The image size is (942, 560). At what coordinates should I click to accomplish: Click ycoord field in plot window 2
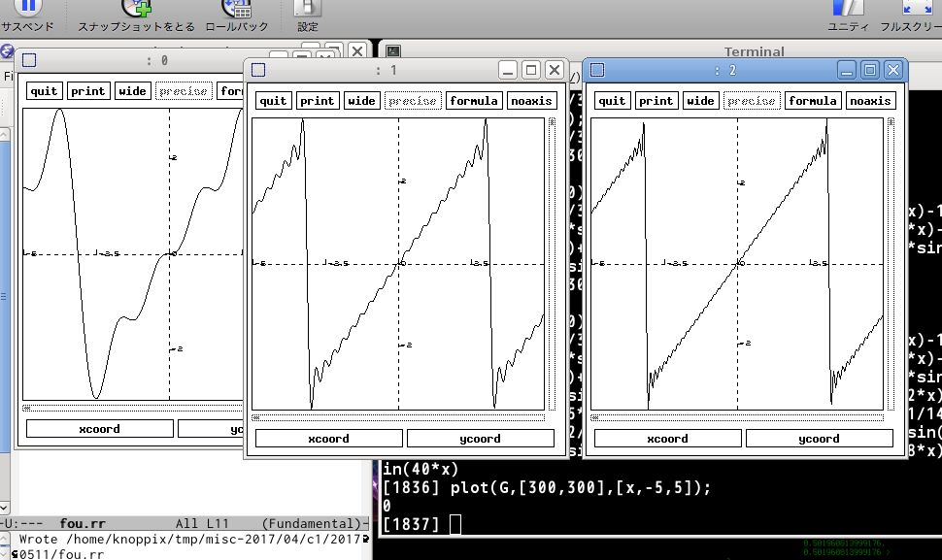819,438
